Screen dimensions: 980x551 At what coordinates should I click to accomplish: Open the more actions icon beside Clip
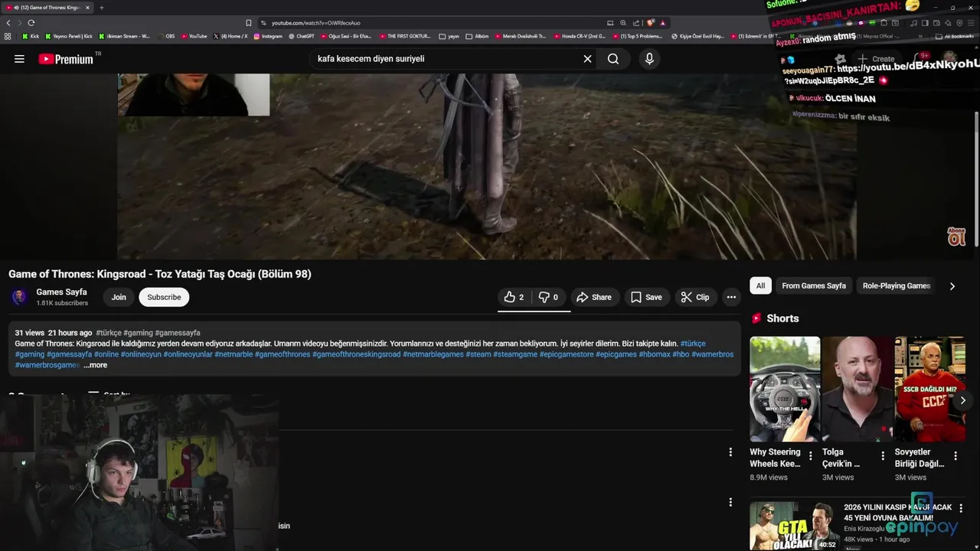pyautogui.click(x=731, y=297)
